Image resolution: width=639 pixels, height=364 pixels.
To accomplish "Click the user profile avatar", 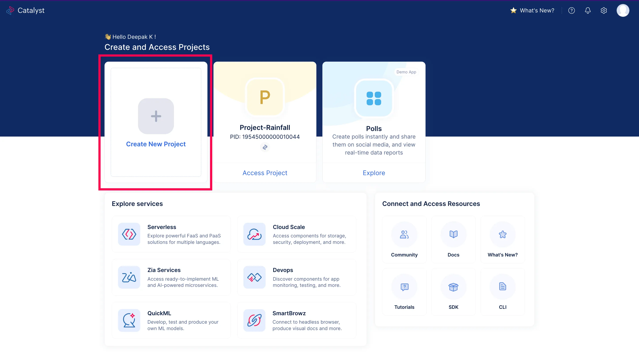I will point(623,10).
